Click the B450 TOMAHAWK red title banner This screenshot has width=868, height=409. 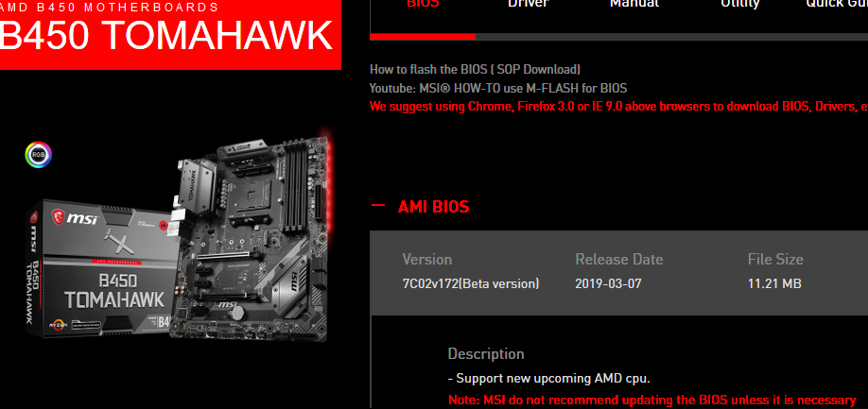(170, 35)
